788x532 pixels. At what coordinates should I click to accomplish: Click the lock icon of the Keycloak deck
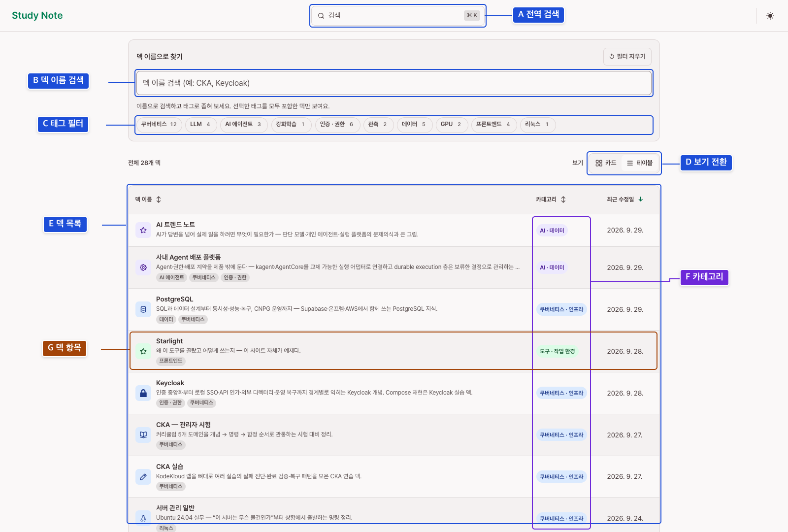click(x=143, y=393)
